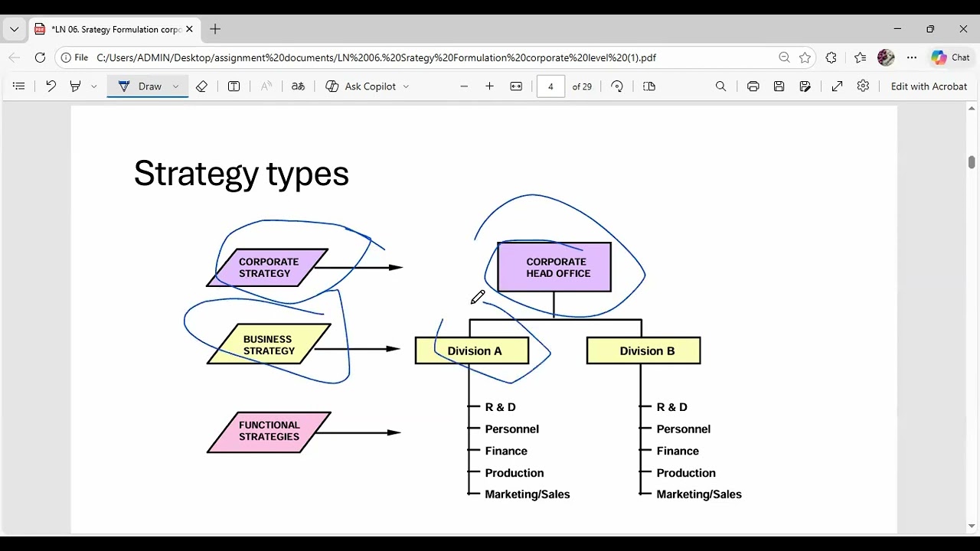Open PDF toolbar settings gear
The height and width of the screenshot is (551, 980).
point(864,86)
